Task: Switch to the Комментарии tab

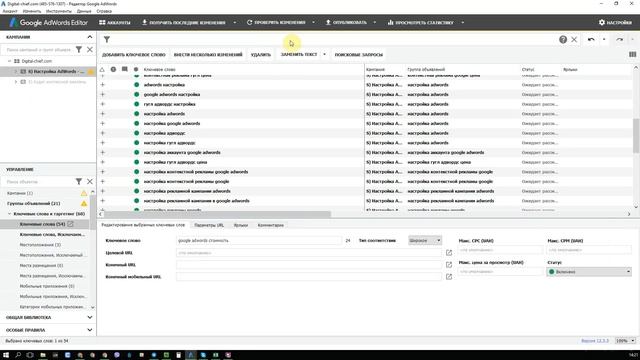Action: coord(270,225)
